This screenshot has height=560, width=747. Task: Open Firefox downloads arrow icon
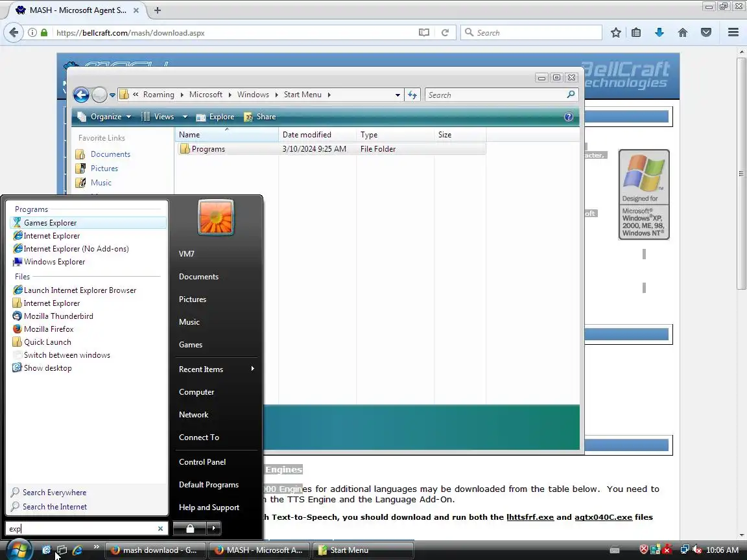(659, 32)
